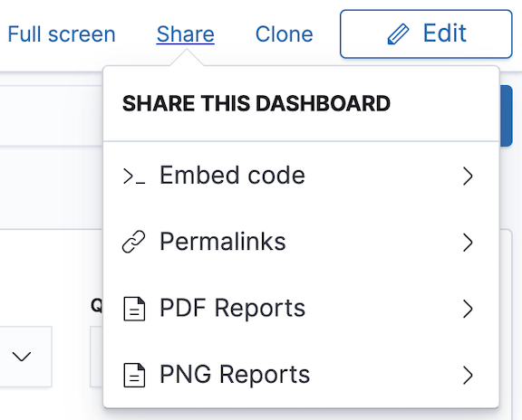Open Full screen mode
Viewport: 522px width, 420px height.
point(62,34)
